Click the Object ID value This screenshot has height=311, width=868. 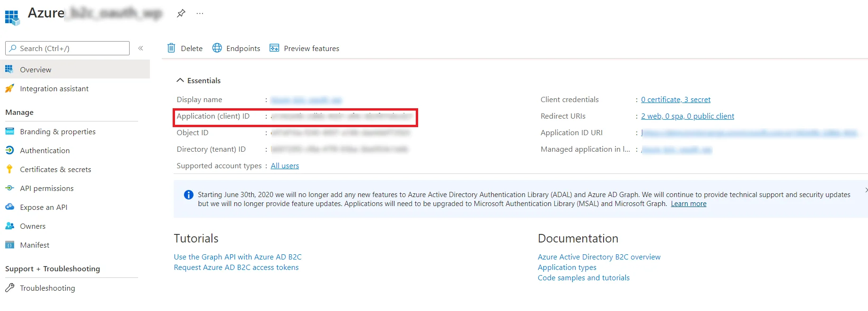[340, 133]
